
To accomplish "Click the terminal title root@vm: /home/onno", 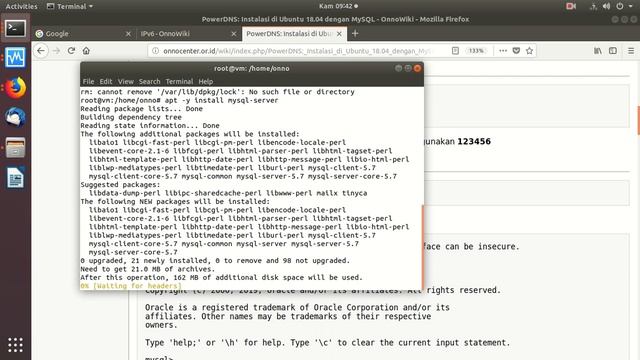I will [x=252, y=68].
